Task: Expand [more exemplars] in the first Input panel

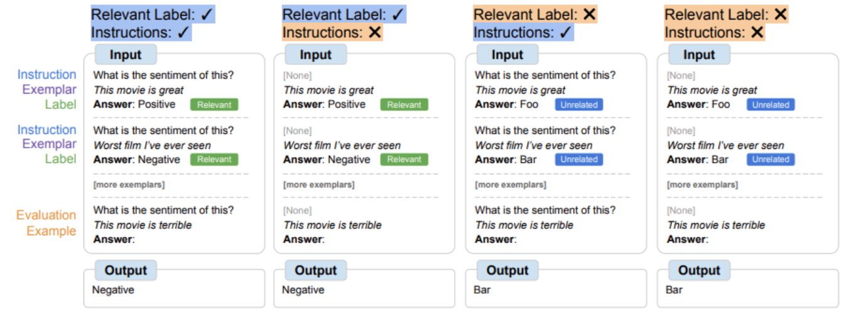Action: pos(129,185)
